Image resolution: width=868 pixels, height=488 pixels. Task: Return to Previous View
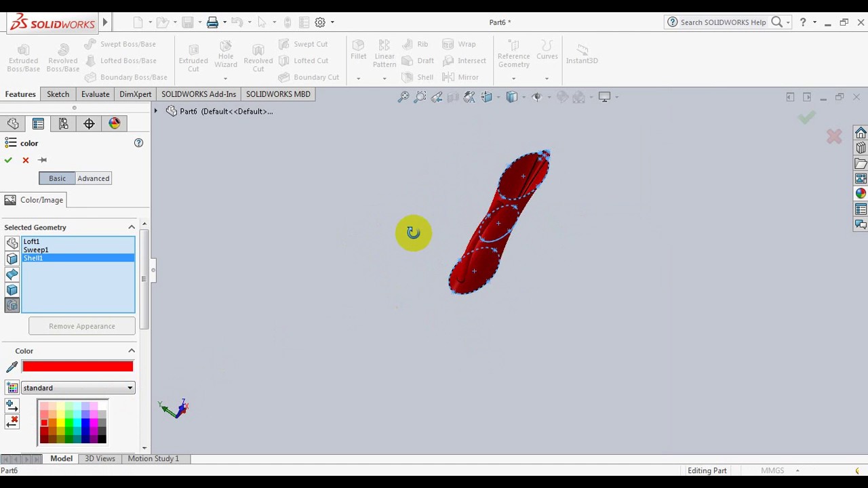pyautogui.click(x=437, y=97)
